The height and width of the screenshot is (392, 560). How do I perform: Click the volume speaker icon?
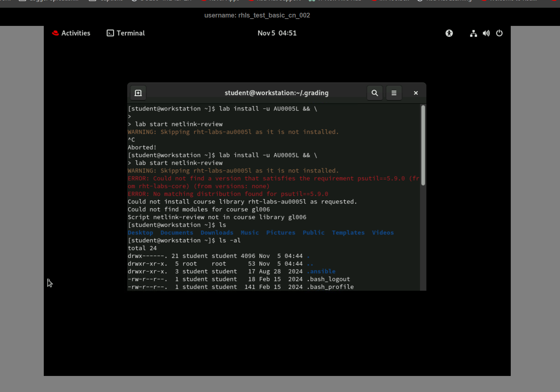point(486,33)
